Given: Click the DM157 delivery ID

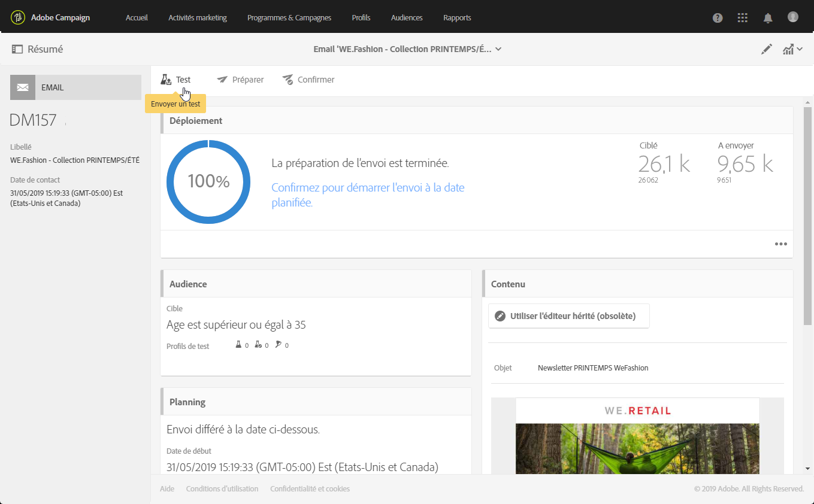Looking at the screenshot, I should click(x=33, y=120).
